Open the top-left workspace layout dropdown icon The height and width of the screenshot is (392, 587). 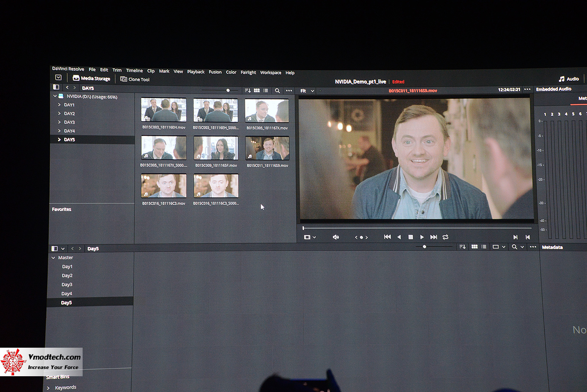(x=58, y=78)
